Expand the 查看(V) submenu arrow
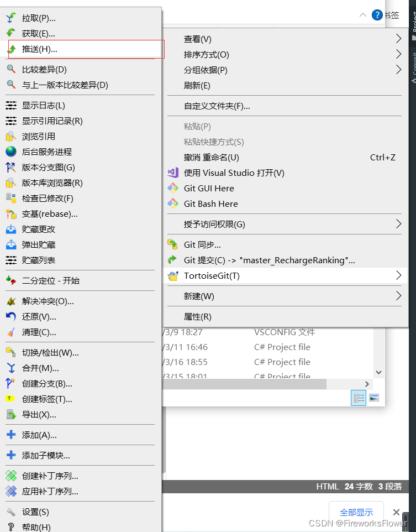 click(398, 39)
